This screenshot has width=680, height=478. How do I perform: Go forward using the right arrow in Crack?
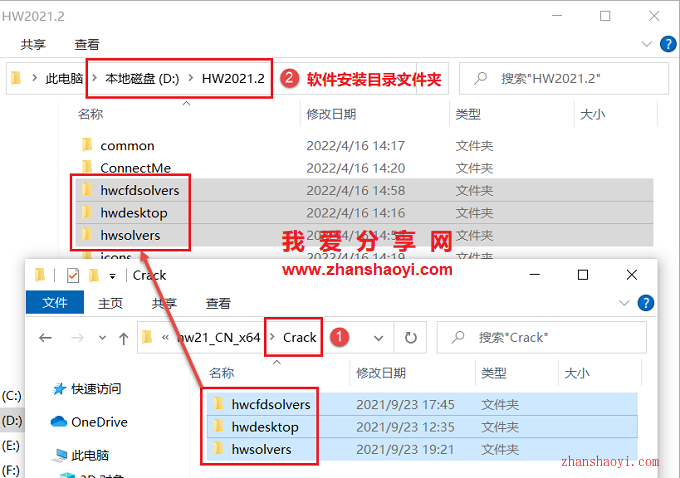pos(77,337)
